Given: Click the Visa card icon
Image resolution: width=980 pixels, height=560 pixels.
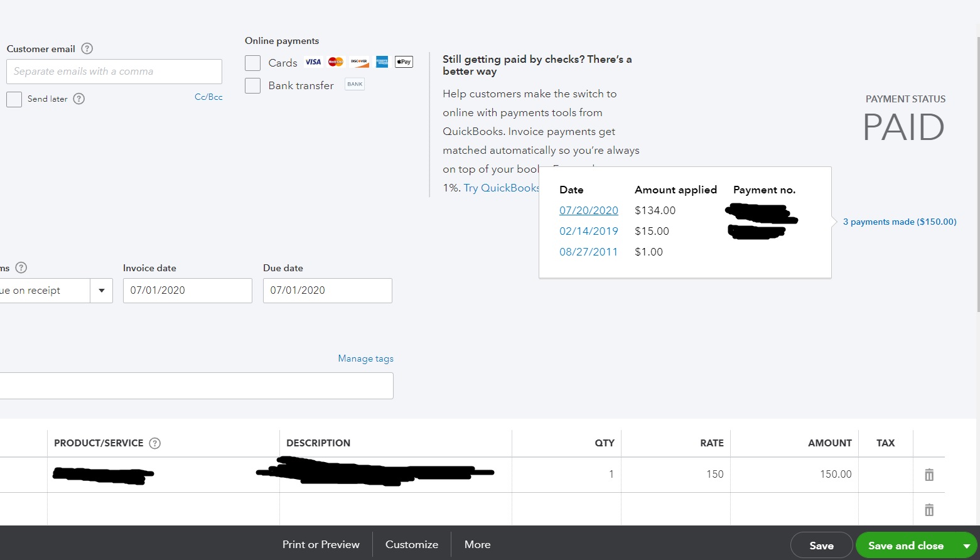Looking at the screenshot, I should [x=313, y=62].
